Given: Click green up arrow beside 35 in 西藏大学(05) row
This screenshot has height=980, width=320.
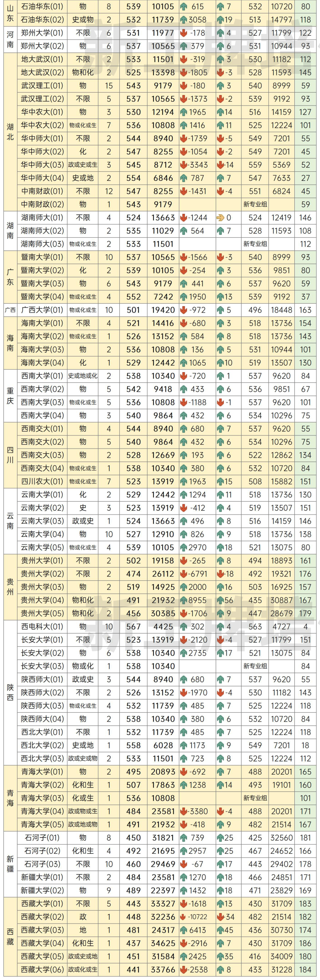Looking at the screenshot, I should pyautogui.click(x=220, y=957).
